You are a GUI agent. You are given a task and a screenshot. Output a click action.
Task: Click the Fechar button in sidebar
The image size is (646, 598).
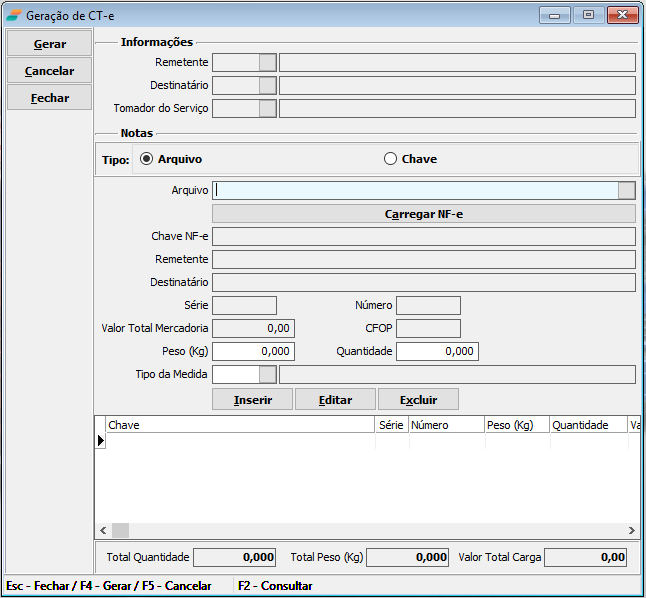[x=50, y=98]
